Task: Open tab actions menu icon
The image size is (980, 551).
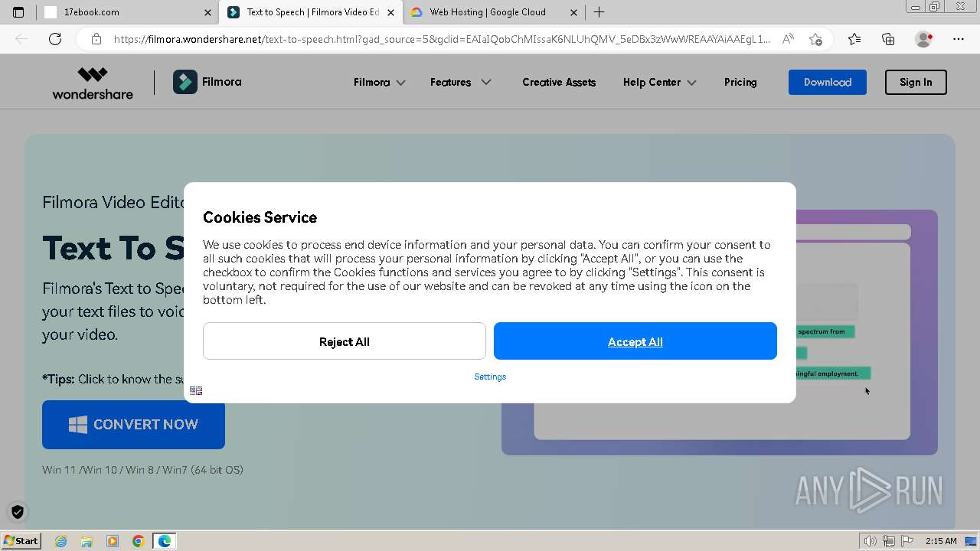Action: coord(18,12)
